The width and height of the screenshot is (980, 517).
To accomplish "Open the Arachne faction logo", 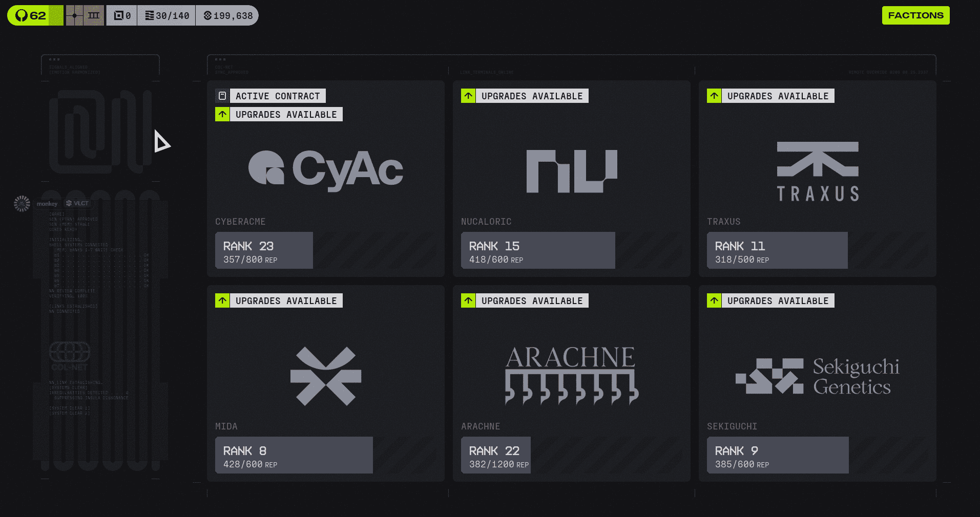I will (x=572, y=376).
